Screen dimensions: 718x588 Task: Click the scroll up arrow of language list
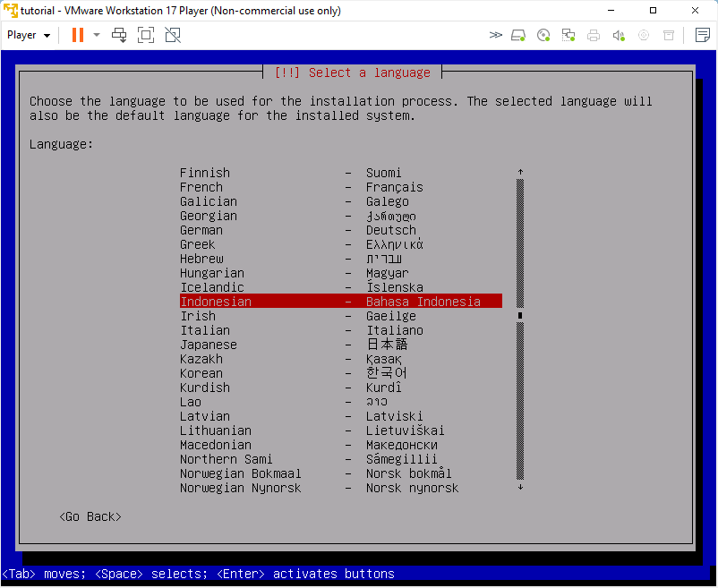[x=521, y=172]
